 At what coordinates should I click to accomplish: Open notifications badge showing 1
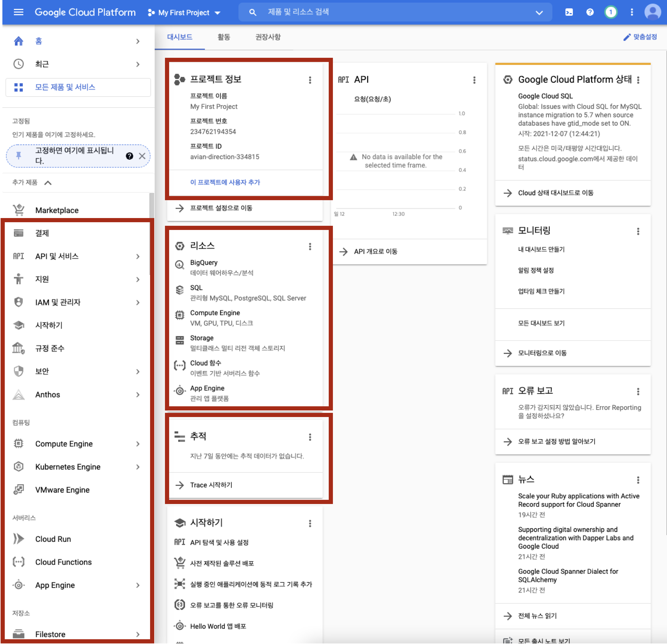[x=610, y=12]
